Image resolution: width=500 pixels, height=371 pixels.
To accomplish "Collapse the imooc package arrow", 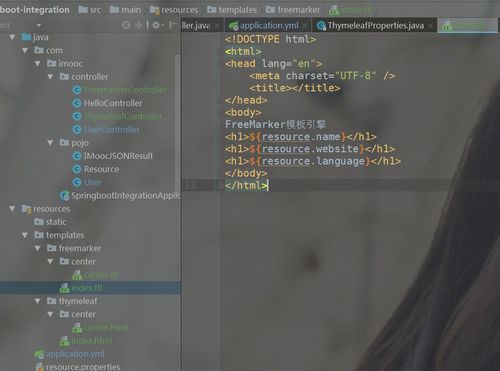I will click(38, 63).
